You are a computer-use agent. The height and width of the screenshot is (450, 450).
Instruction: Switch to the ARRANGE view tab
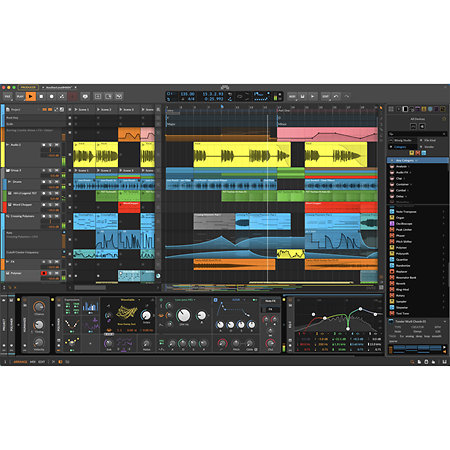tap(20, 362)
